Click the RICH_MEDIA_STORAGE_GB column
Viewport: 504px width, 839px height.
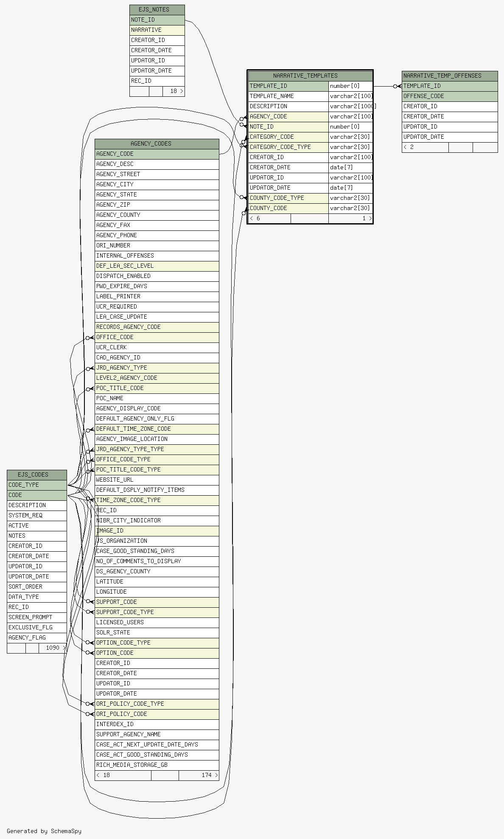click(157, 765)
